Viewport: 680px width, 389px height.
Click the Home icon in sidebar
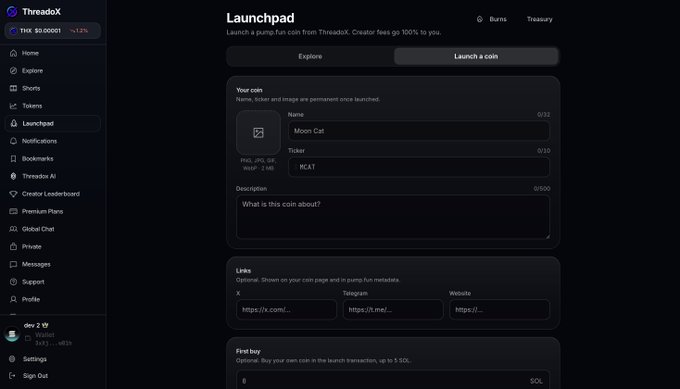pyautogui.click(x=13, y=53)
